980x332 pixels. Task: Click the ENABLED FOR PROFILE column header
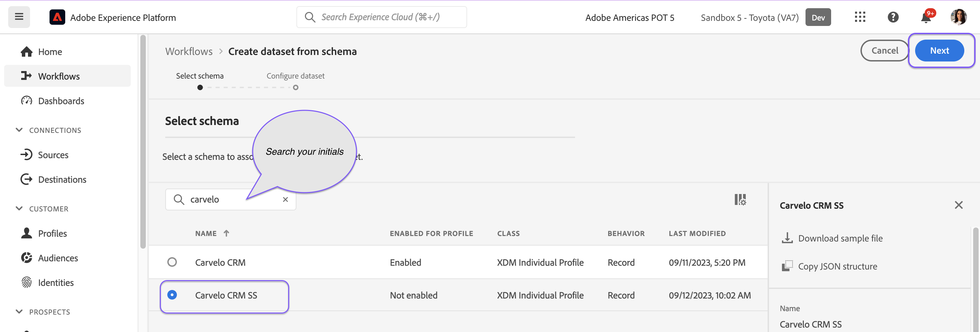(x=431, y=233)
